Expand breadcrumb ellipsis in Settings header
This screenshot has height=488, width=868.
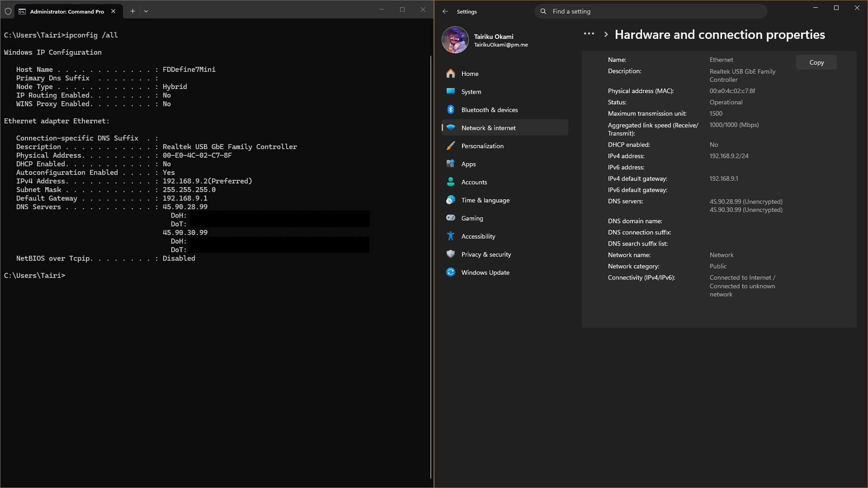click(x=589, y=34)
